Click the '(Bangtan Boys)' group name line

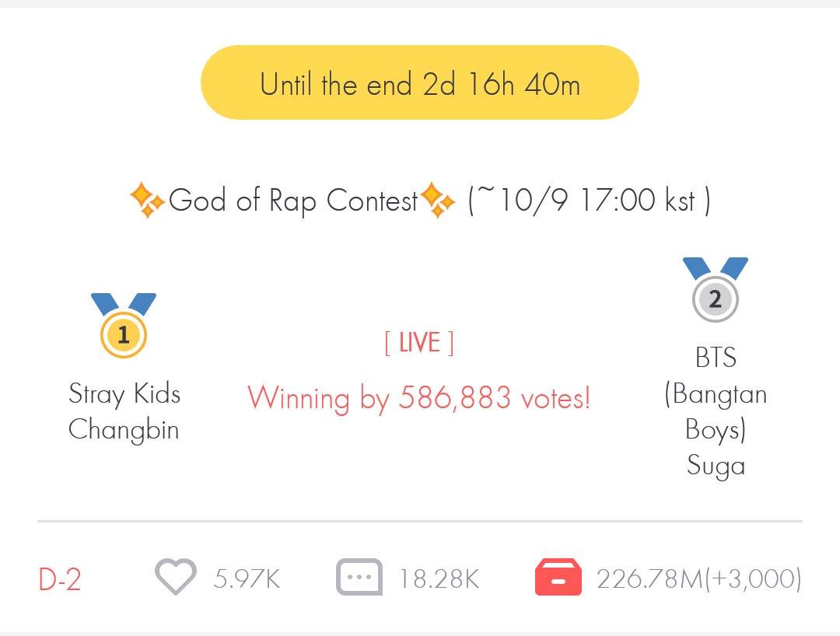(716, 411)
